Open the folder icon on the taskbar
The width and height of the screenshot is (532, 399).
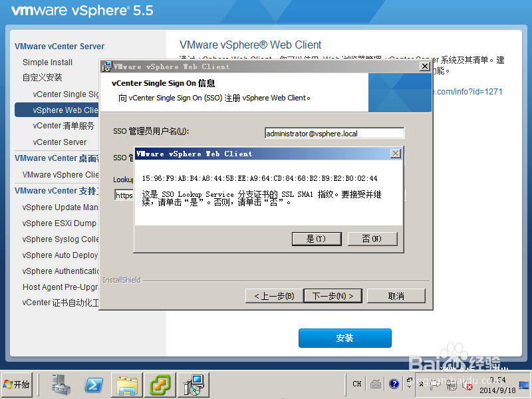tap(126, 384)
